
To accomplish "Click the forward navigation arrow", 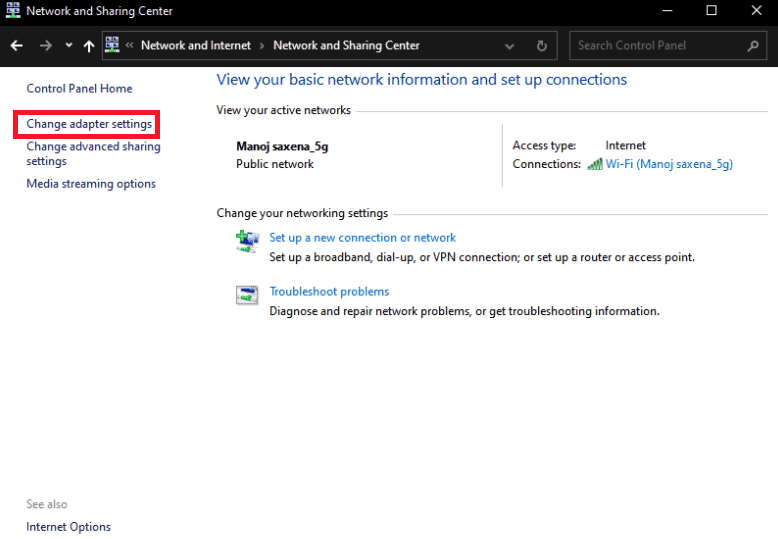I will coord(45,46).
